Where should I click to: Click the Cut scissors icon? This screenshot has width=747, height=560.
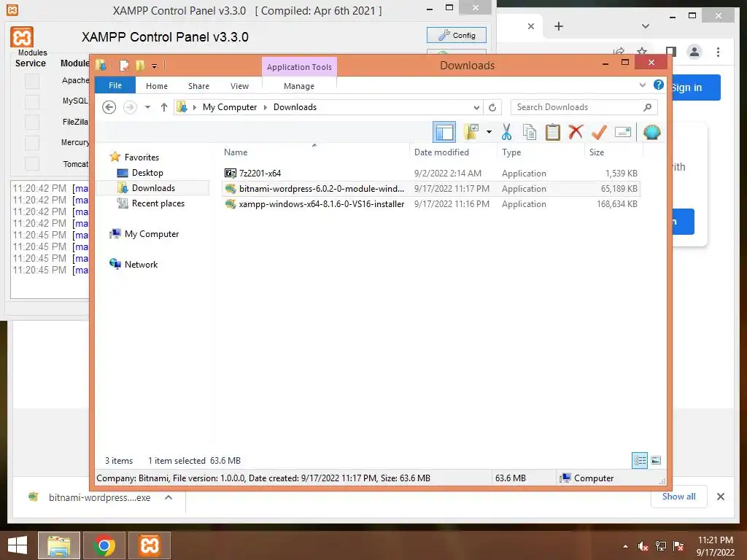[506, 132]
